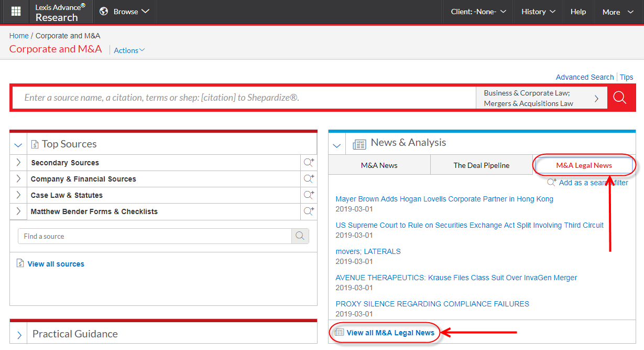
Task: Click the News & Analysis heading text
Action: (x=409, y=142)
